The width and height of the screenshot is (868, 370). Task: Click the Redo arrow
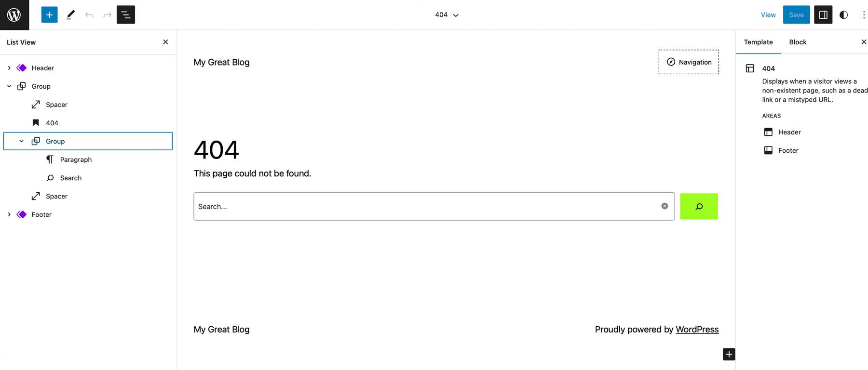(x=107, y=14)
